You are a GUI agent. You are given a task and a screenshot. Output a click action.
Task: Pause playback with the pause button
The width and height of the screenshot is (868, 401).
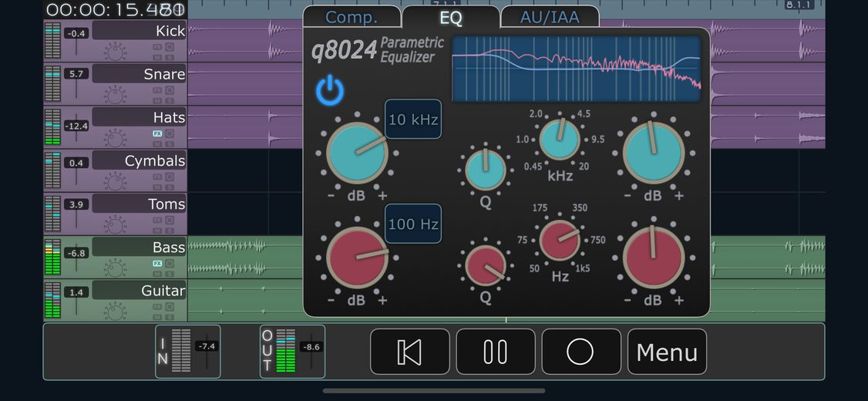496,352
